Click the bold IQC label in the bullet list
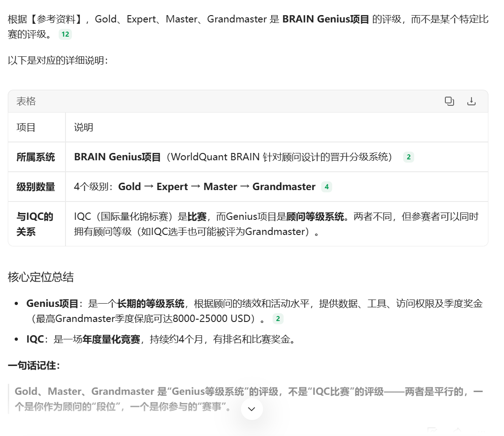504x436 pixels. click(x=35, y=339)
